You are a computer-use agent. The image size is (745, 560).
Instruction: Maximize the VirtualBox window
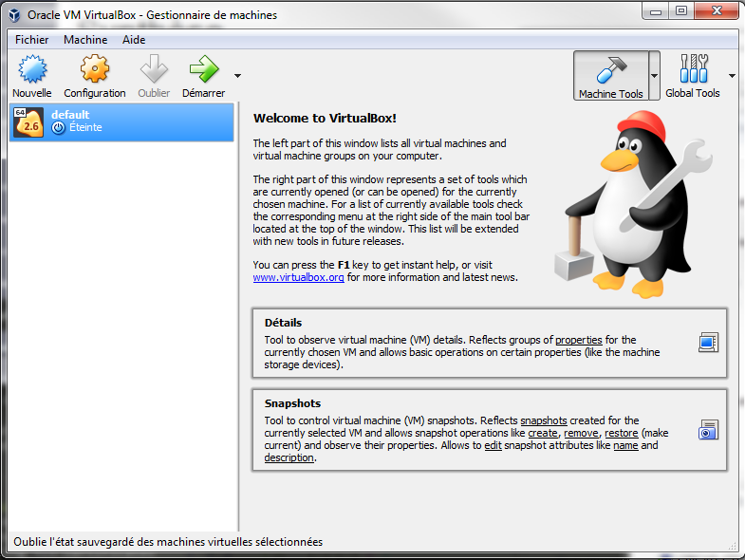click(681, 11)
